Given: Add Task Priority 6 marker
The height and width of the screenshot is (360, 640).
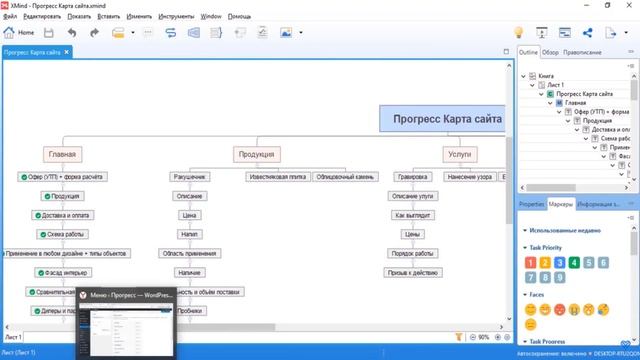Looking at the screenshot, I should coord(603,262).
